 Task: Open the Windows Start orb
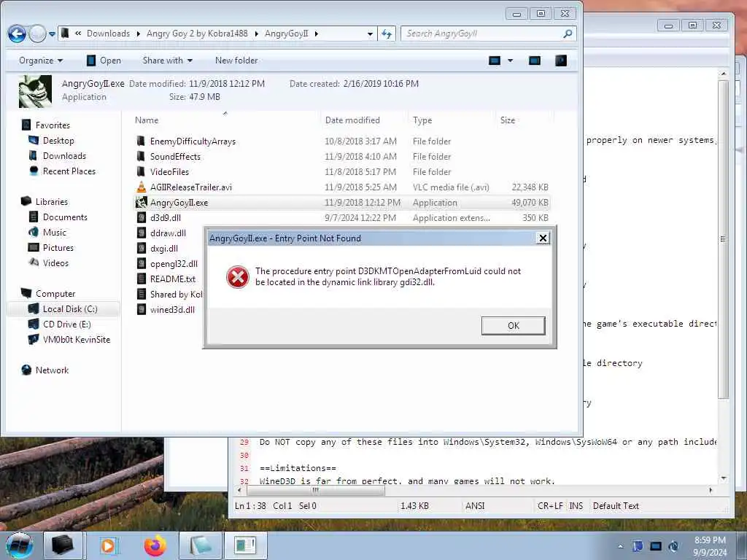point(19,545)
